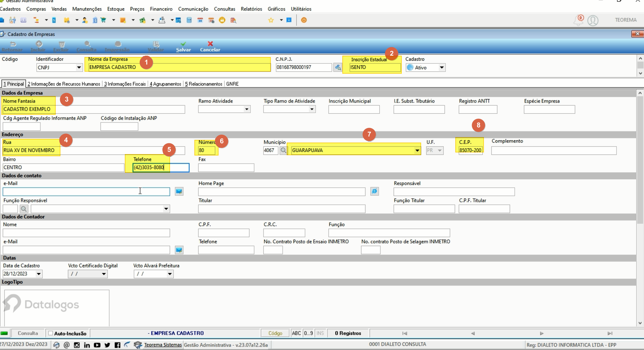
Task: Click the CNPJ lookup icon
Action: [x=338, y=67]
